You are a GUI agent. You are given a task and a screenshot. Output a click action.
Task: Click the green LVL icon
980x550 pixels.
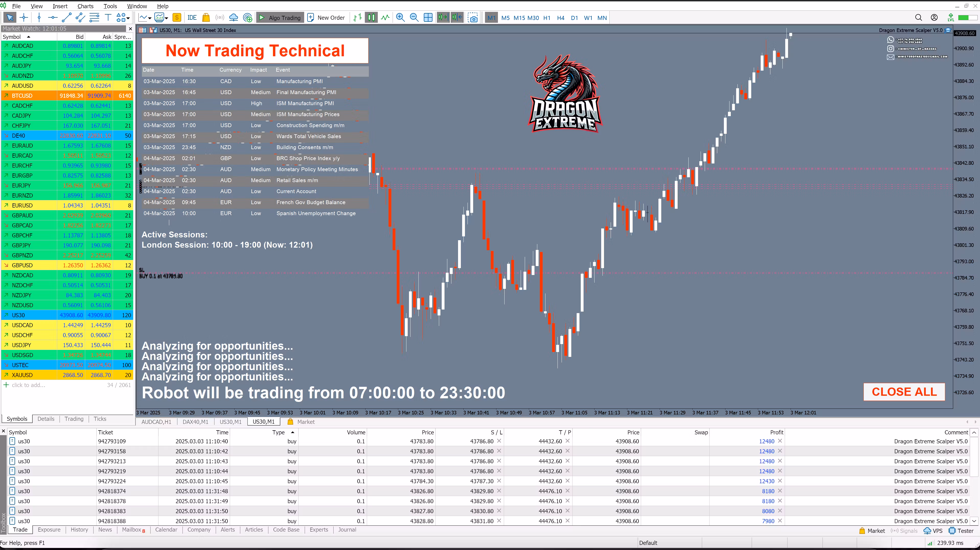(x=951, y=17)
